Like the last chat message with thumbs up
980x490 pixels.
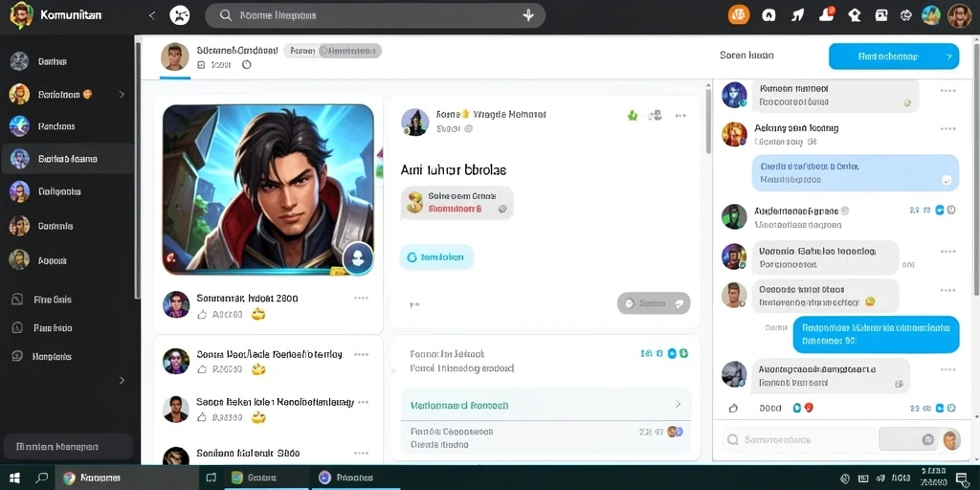[734, 408]
